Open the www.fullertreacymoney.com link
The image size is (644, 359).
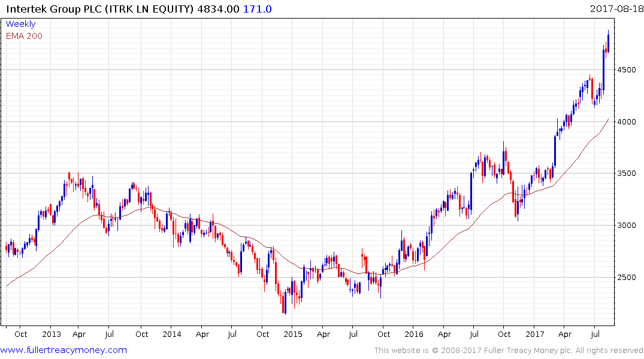pyautogui.click(x=64, y=350)
